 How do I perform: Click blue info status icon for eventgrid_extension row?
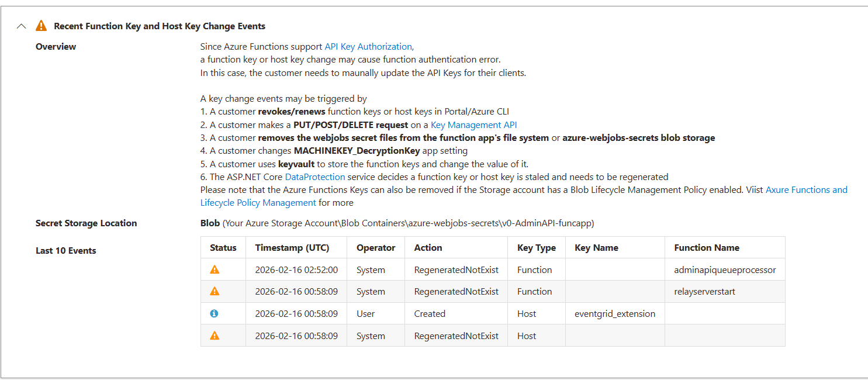(x=215, y=313)
